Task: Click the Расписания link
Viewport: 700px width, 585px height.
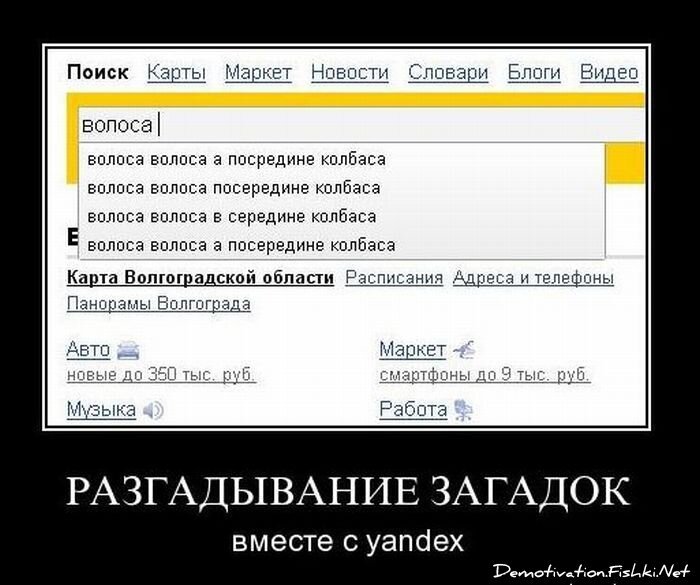Action: pos(393,278)
